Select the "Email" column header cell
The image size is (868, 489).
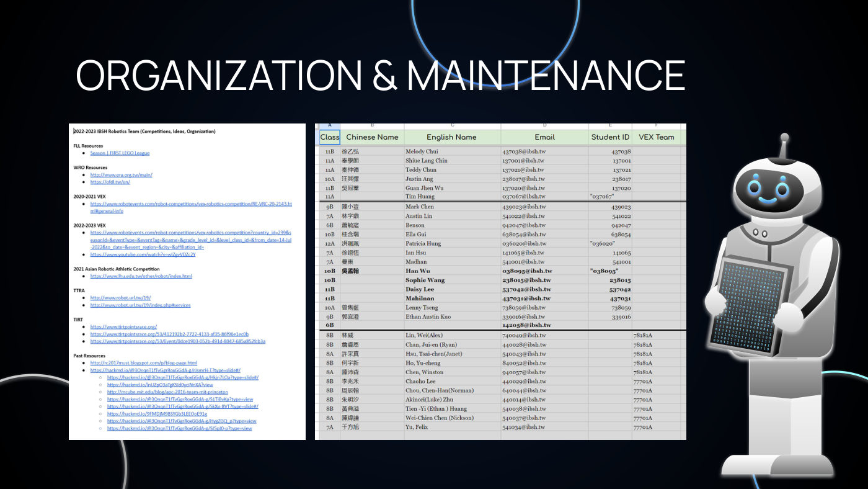[x=544, y=137]
